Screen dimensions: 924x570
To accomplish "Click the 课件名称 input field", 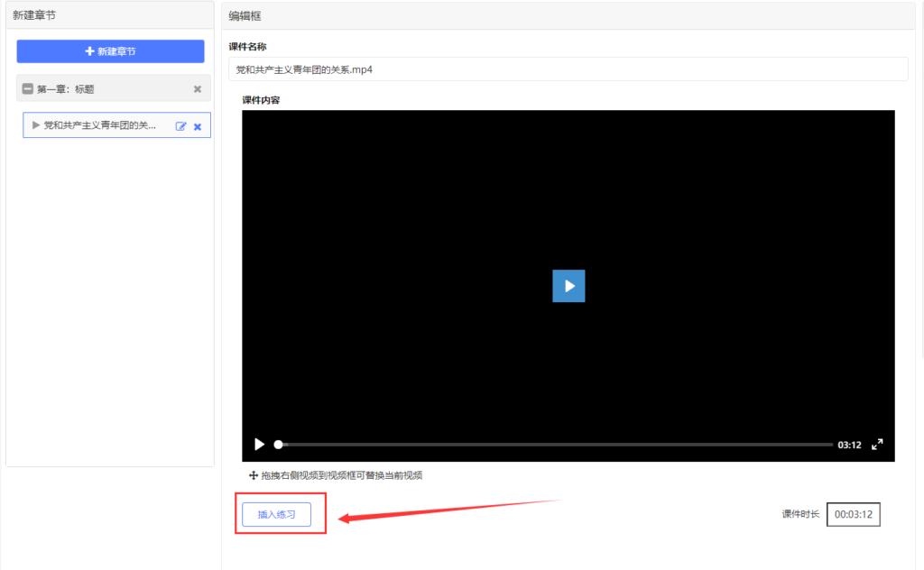I will [x=568, y=69].
